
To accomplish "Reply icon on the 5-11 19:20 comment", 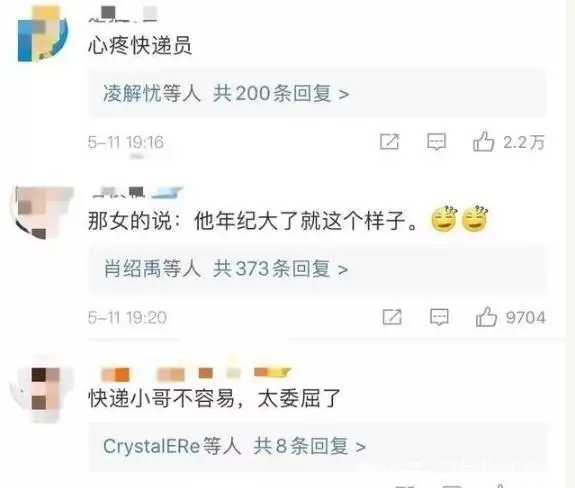I will pos(439,317).
